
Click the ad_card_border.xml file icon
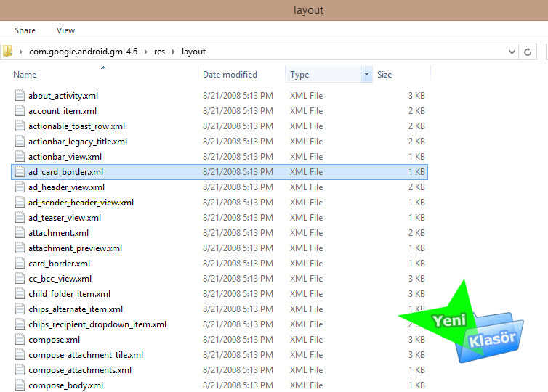(x=20, y=172)
